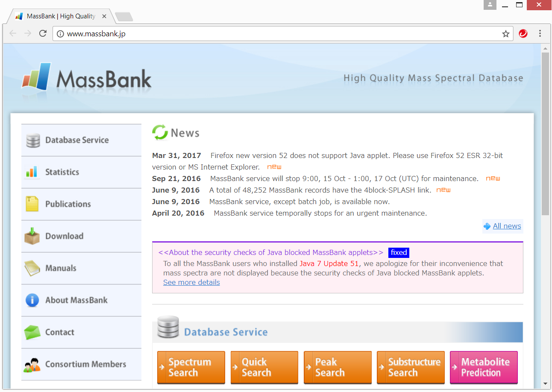Click the database cylinder icon in the sidebar
The width and height of the screenshot is (552, 392).
pyautogui.click(x=33, y=140)
